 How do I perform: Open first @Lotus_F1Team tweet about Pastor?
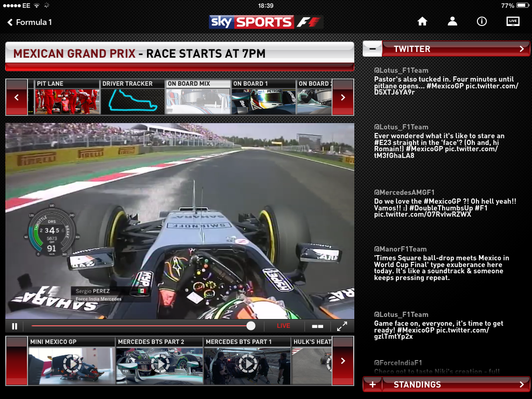pos(446,82)
